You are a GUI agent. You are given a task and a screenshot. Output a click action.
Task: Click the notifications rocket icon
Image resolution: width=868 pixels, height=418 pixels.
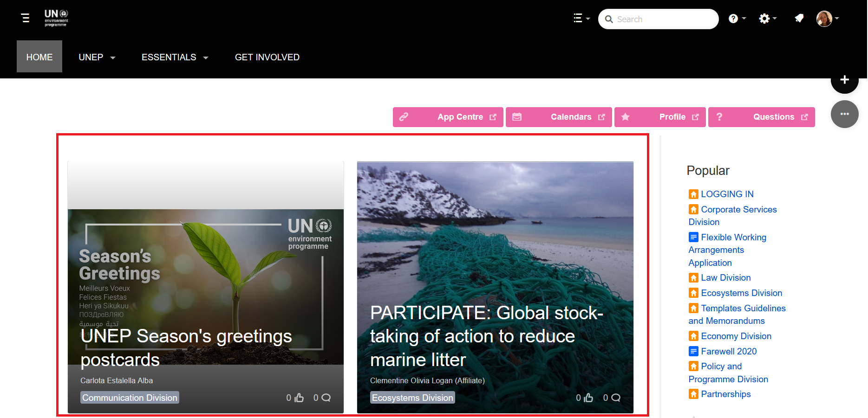pos(799,19)
